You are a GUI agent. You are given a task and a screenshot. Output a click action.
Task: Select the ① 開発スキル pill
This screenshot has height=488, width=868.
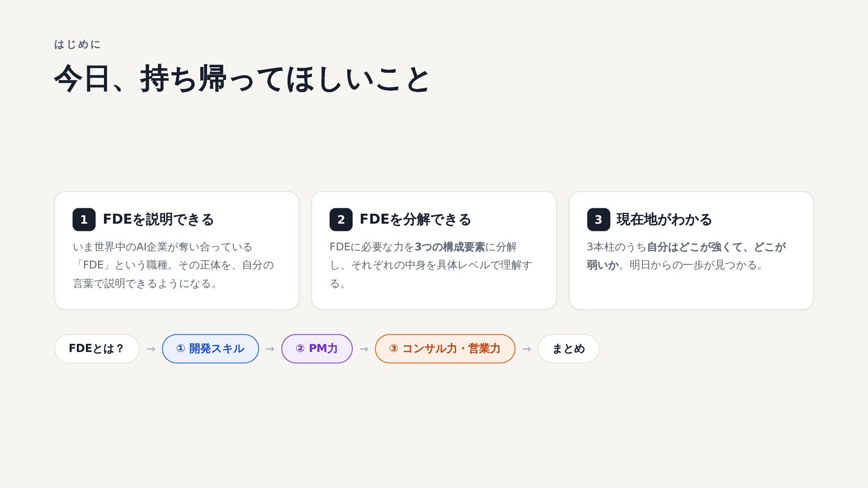tap(210, 349)
